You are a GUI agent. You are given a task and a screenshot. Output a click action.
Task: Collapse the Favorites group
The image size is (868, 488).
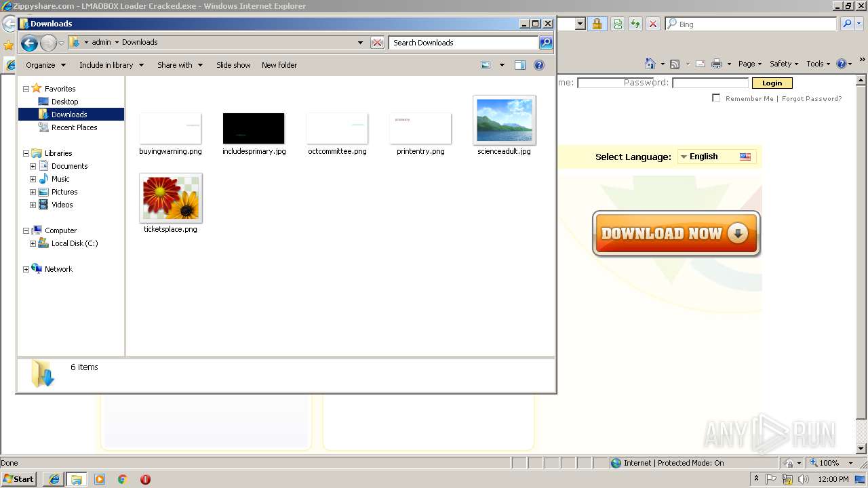tap(26, 89)
